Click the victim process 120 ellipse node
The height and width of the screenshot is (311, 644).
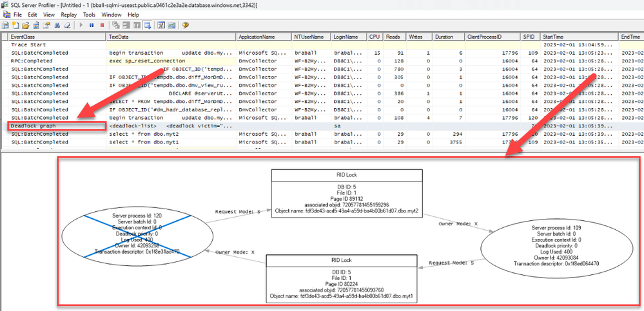137,236
